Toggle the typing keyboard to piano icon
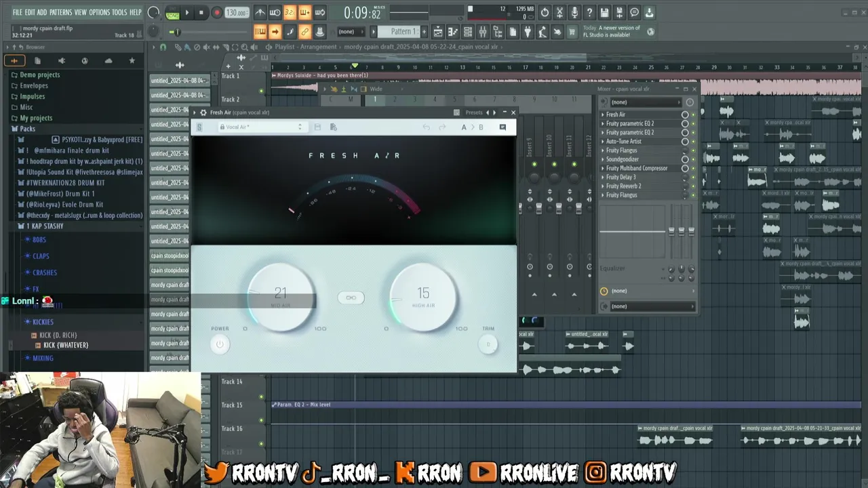The image size is (868, 488). pyautogui.click(x=260, y=32)
